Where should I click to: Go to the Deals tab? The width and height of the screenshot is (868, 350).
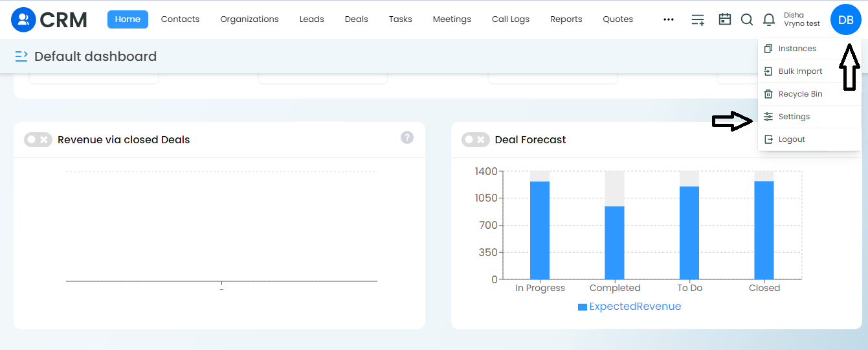[x=357, y=19]
